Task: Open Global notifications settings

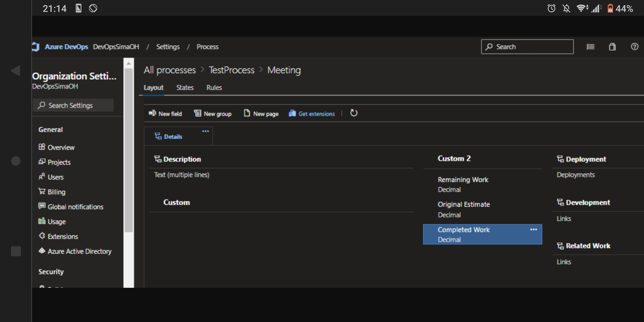Action: (75, 207)
